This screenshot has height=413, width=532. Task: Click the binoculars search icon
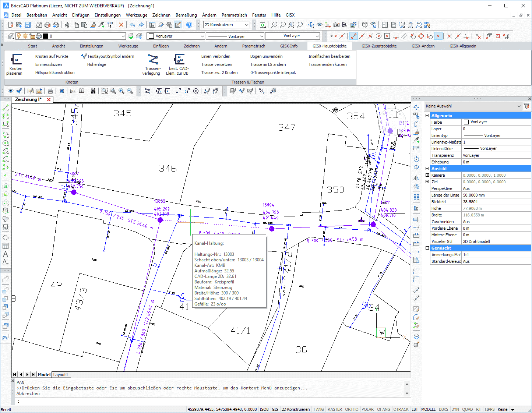click(x=93, y=91)
